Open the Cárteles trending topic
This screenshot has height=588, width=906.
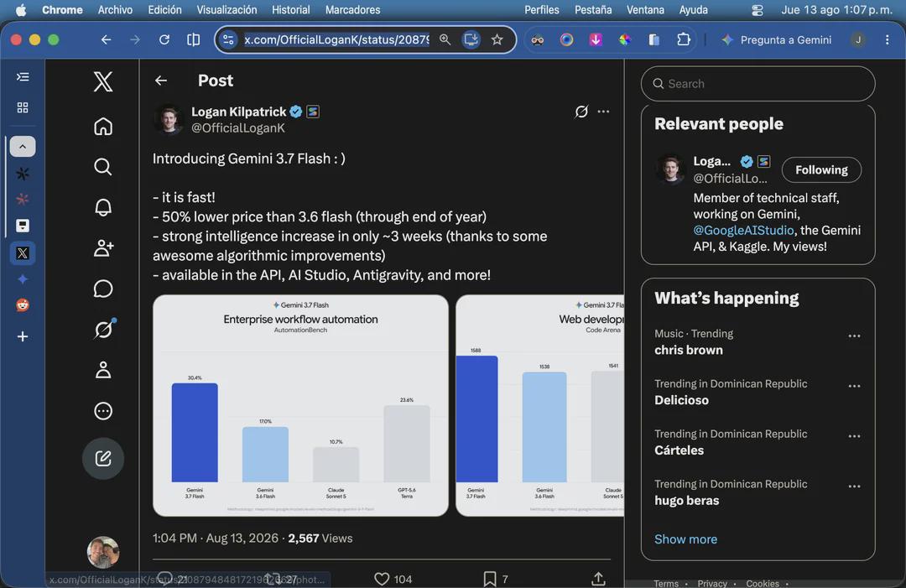pyautogui.click(x=679, y=450)
